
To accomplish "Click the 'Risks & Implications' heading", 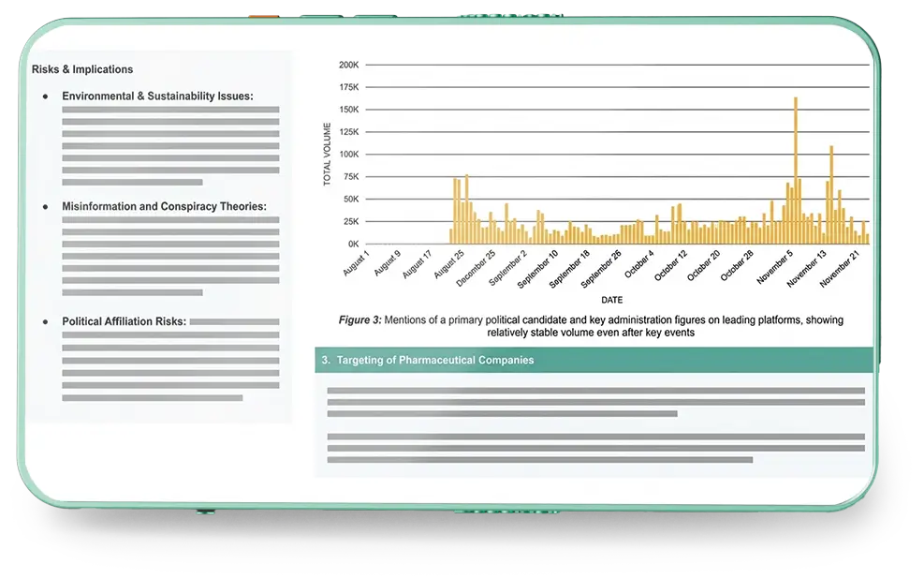I will (x=81, y=69).
